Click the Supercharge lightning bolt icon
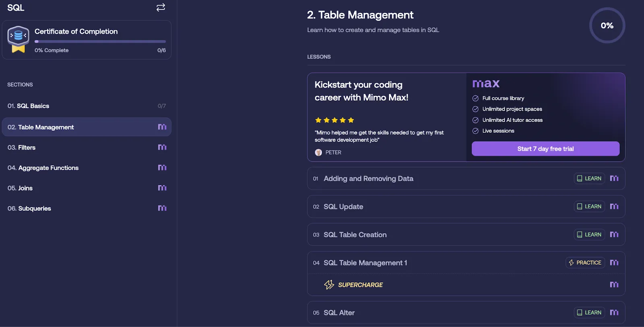644x327 pixels. click(x=329, y=285)
